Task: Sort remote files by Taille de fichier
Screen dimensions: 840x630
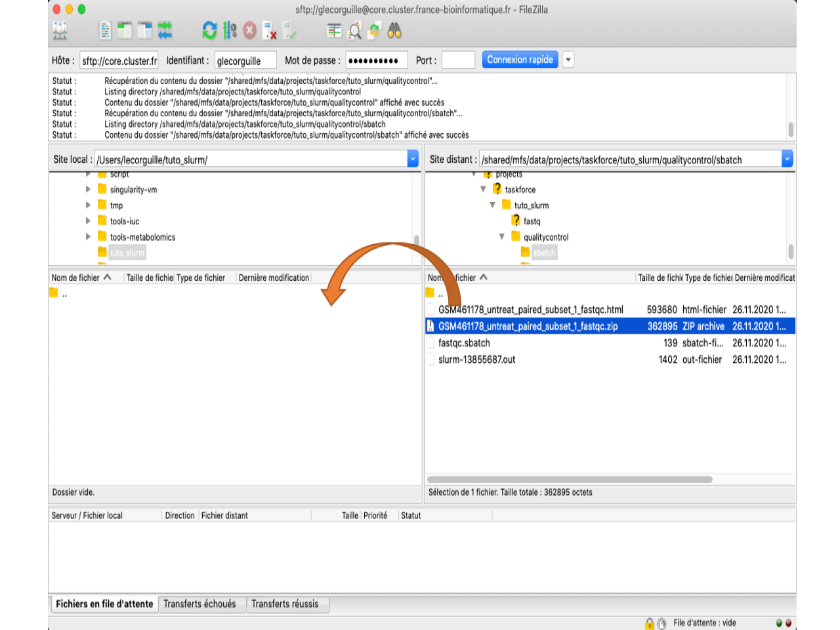Action: tap(660, 278)
